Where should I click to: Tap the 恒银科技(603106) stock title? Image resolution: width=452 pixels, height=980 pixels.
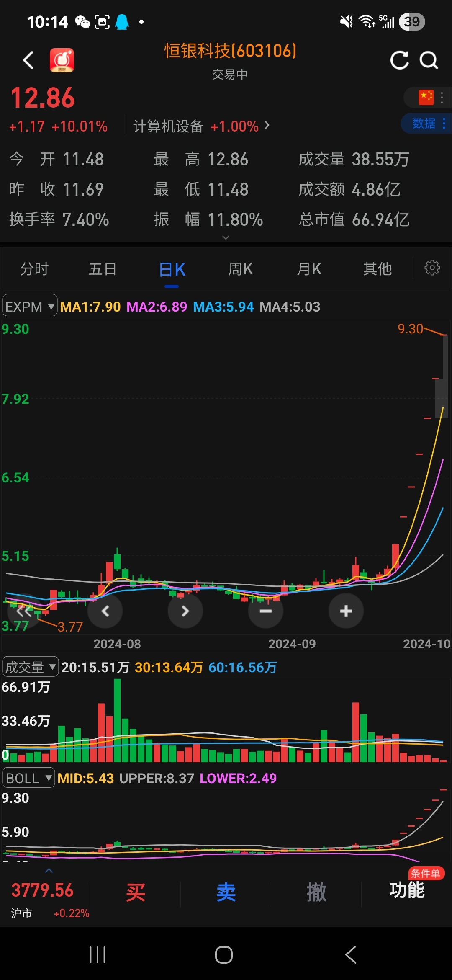tap(230, 51)
